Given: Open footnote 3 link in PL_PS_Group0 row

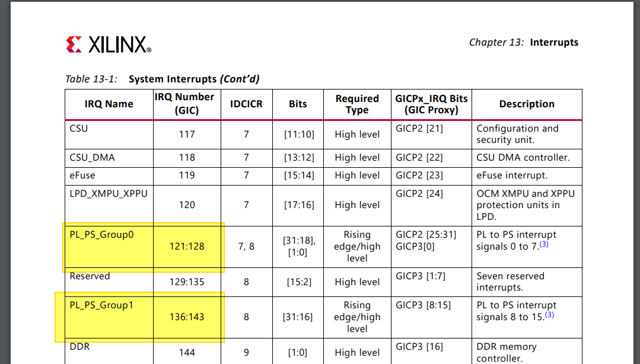Looking at the screenshot, I should click(543, 244).
